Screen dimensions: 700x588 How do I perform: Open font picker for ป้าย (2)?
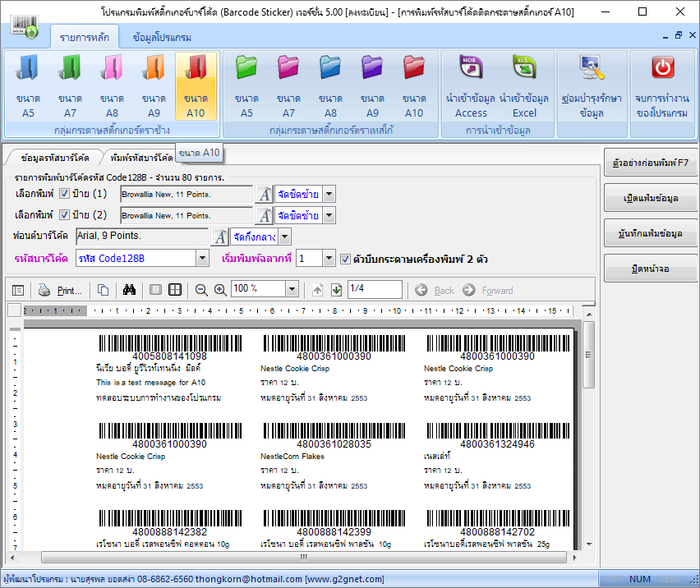[265, 216]
